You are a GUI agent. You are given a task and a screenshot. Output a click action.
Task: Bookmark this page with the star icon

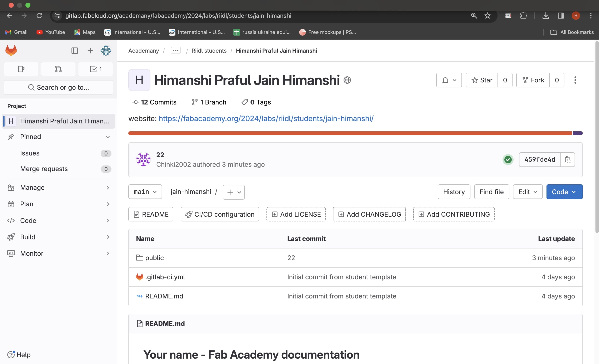(487, 16)
